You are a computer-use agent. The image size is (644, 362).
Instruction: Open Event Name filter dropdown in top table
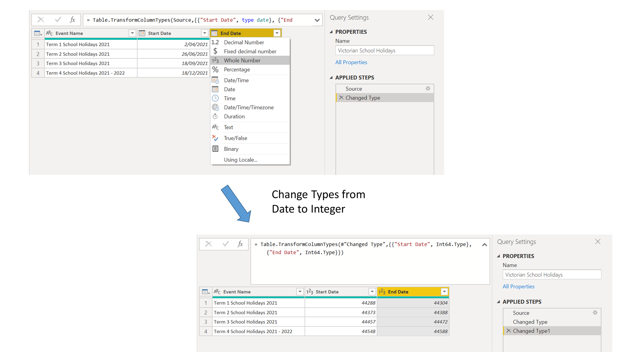(132, 33)
